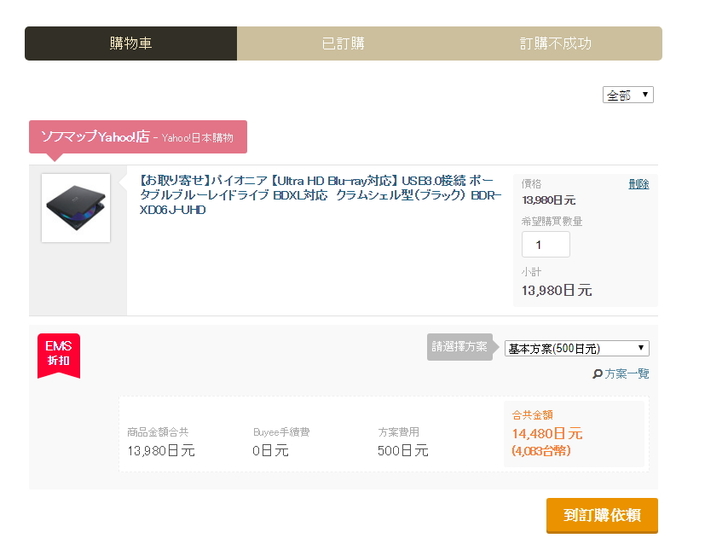Image resolution: width=728 pixels, height=544 pixels.
Task: Focus the 希望購買數量 quantity field
Action: [x=546, y=245]
